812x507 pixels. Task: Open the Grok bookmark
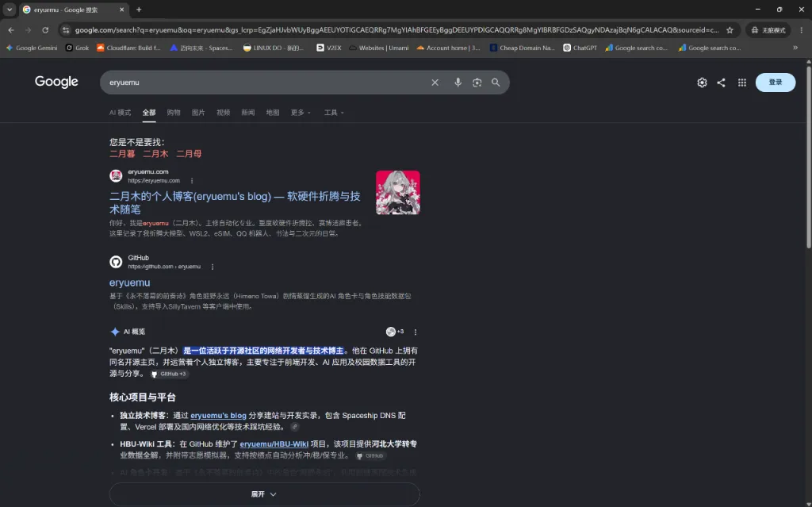tap(77, 48)
